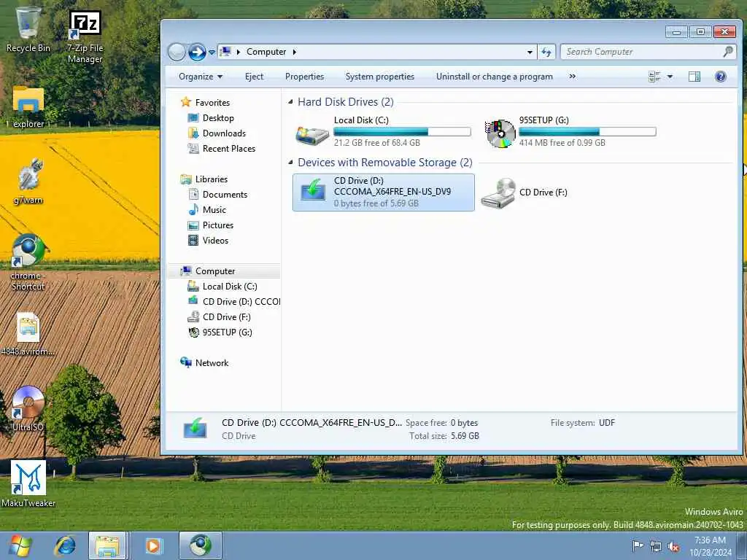The height and width of the screenshot is (560, 747).
Task: Show the preview pane
Action: [x=694, y=77]
